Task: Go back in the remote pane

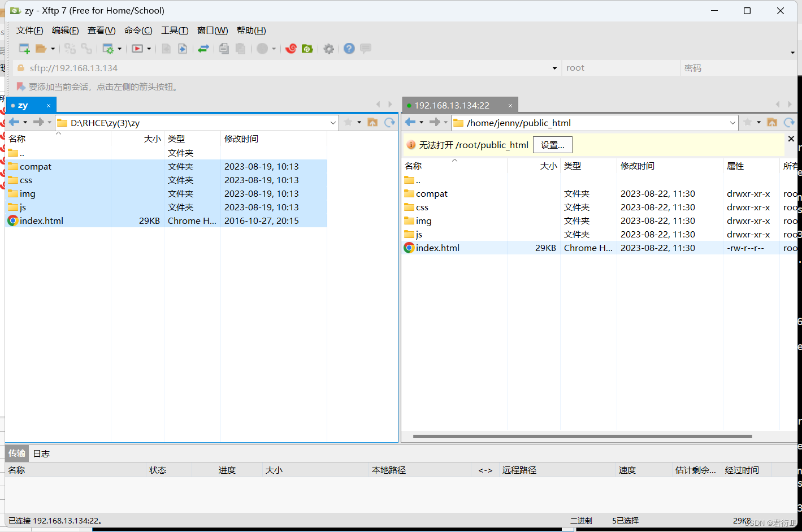Action: click(410, 122)
